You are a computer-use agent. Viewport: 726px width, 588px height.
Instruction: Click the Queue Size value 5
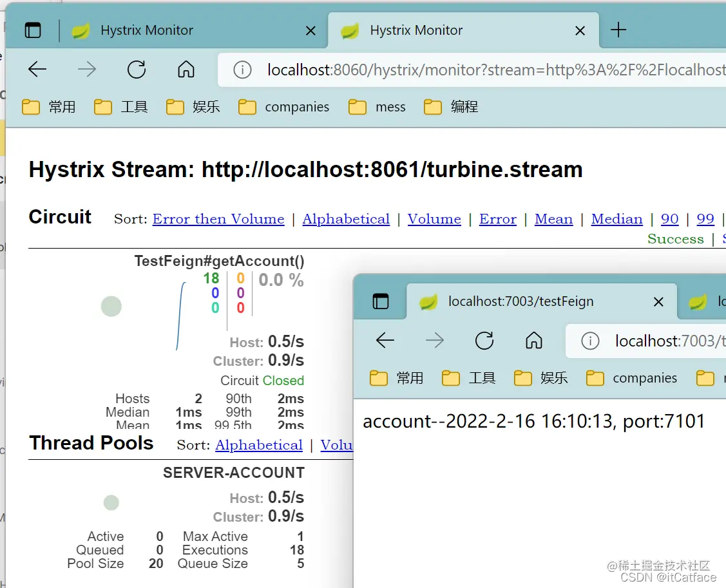(x=300, y=564)
